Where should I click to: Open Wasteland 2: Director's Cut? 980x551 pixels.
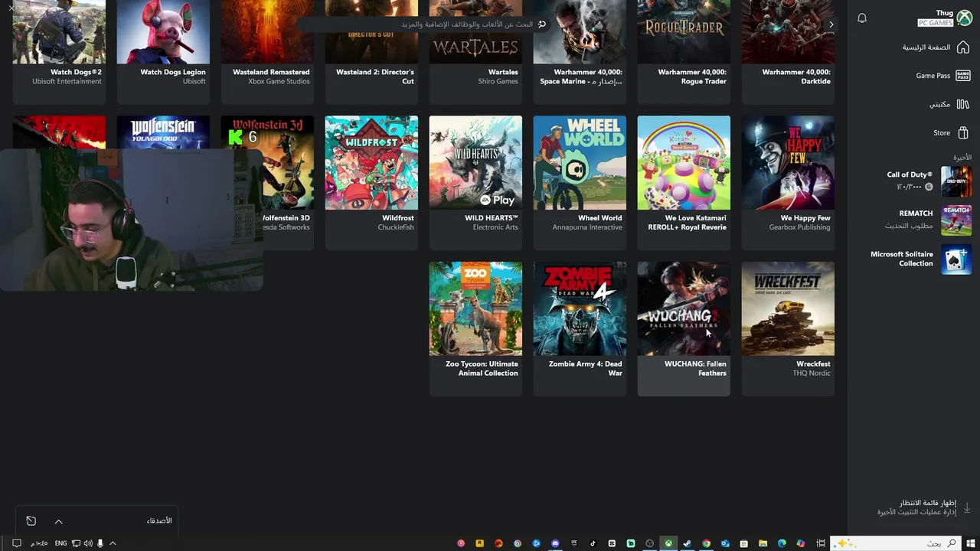click(371, 51)
